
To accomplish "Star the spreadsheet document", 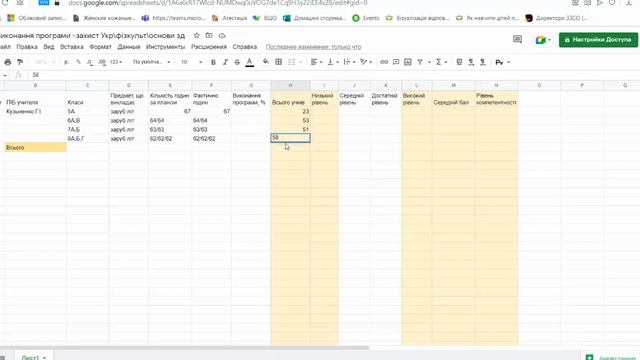I will (x=196, y=36).
